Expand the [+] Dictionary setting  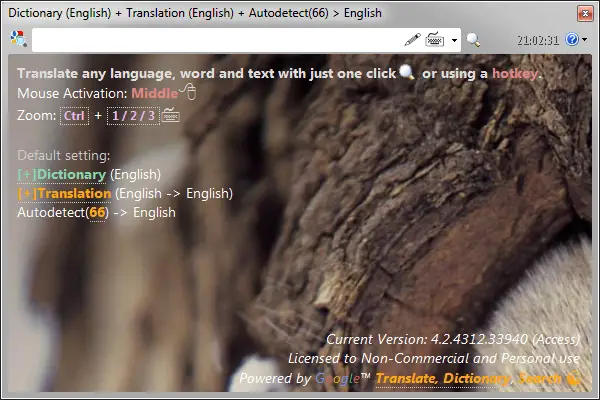tap(62, 175)
